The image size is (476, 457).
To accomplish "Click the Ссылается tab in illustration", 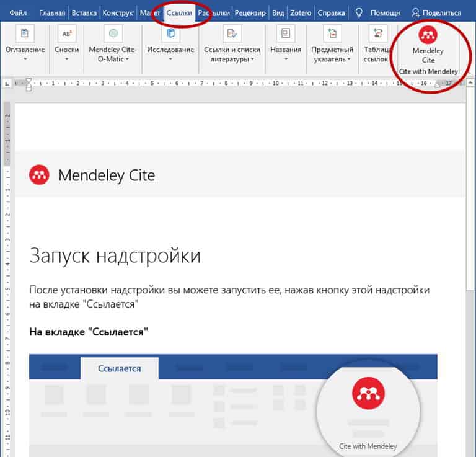I will click(119, 368).
